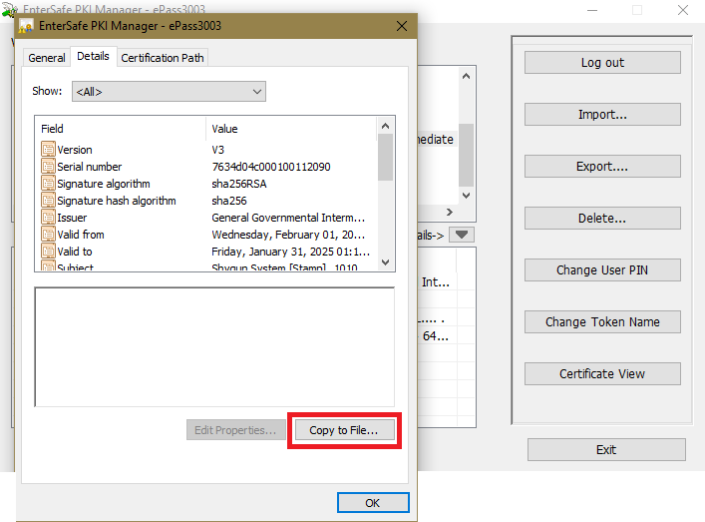Click the Log out button
The width and height of the screenshot is (705, 522).
(602, 62)
